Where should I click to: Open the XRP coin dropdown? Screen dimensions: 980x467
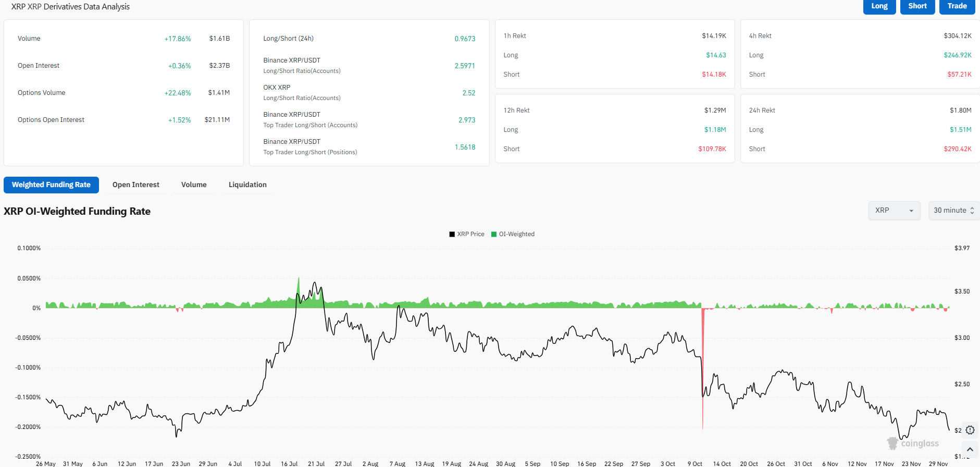point(894,211)
